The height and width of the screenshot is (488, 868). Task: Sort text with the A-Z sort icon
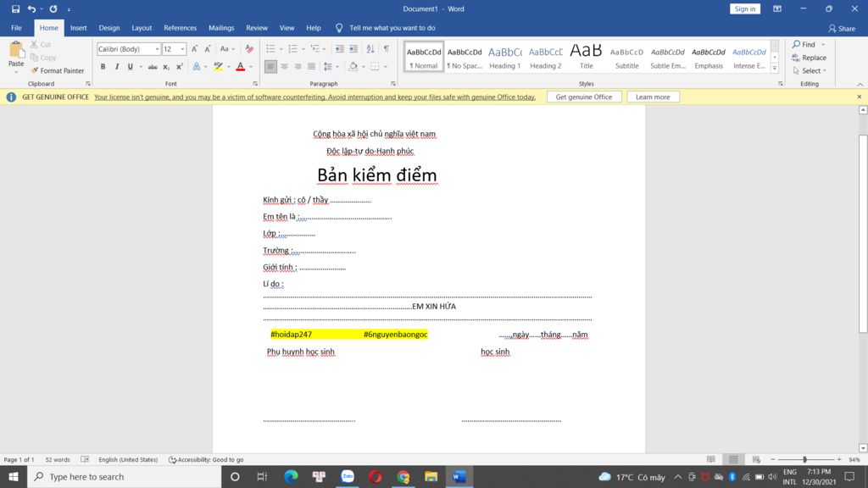click(x=370, y=49)
